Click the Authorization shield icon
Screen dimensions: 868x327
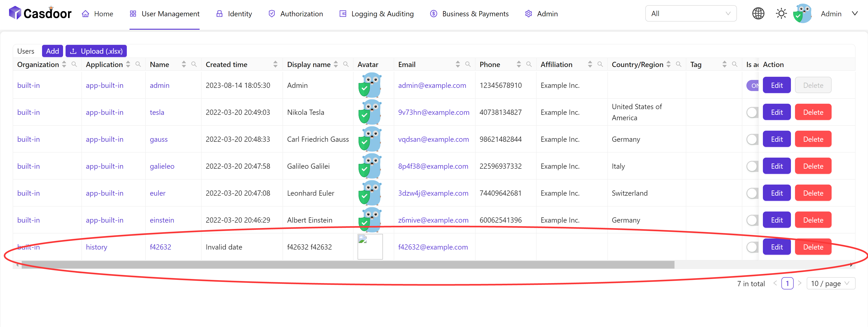271,14
